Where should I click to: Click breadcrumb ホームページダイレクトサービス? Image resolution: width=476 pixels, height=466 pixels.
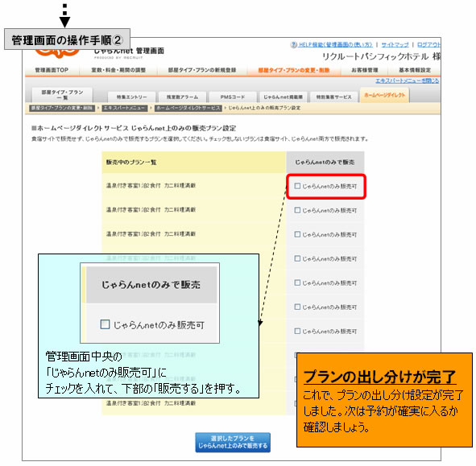click(188, 108)
